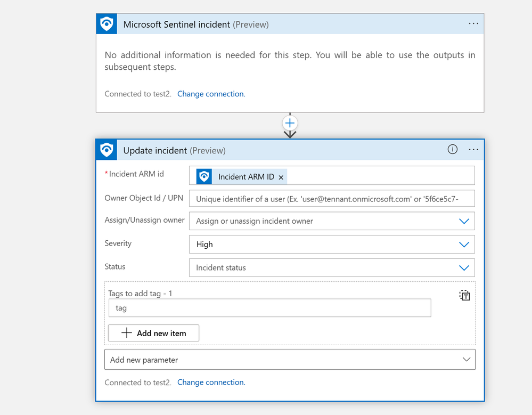This screenshot has height=415, width=532.
Task: Remove the Incident ARM ID token
Action: click(x=281, y=177)
